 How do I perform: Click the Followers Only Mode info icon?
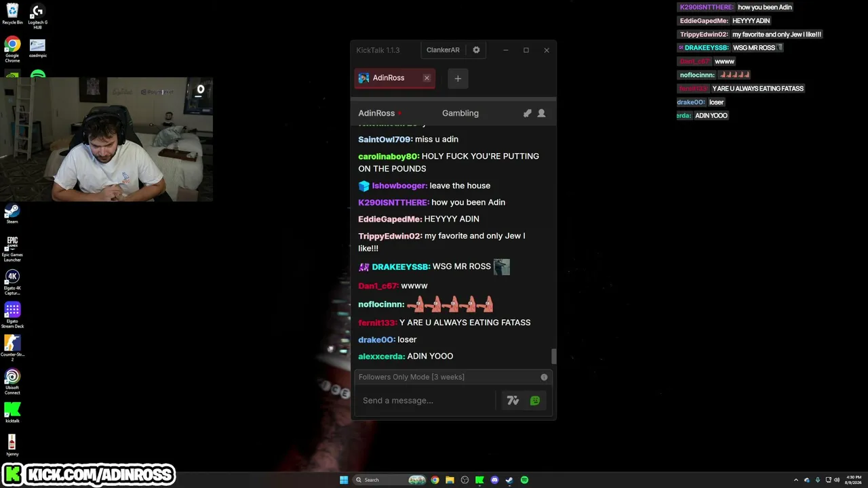coord(544,377)
